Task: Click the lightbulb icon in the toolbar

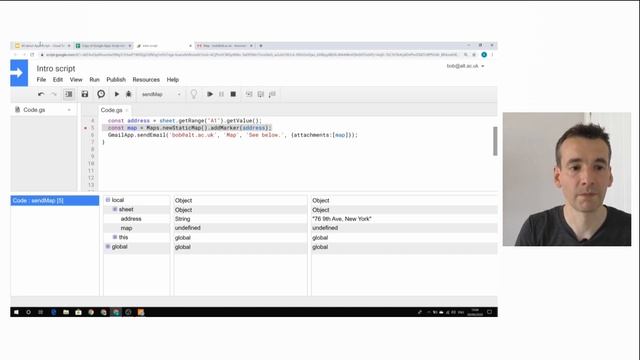Action: point(194,94)
